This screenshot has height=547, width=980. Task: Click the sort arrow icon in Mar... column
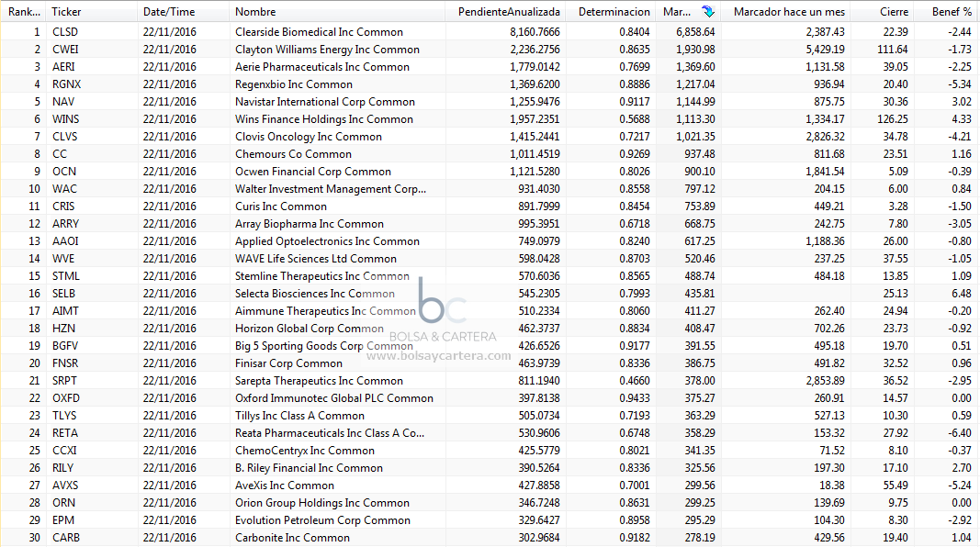[x=707, y=11]
